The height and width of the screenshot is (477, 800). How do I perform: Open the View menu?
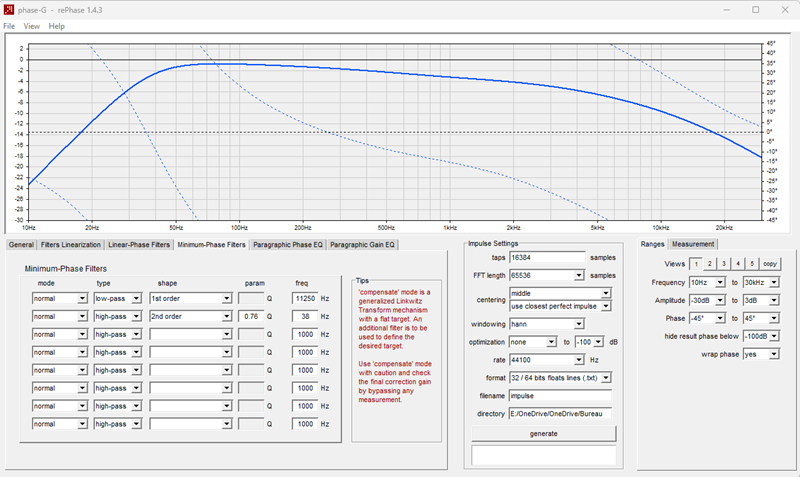click(x=32, y=26)
